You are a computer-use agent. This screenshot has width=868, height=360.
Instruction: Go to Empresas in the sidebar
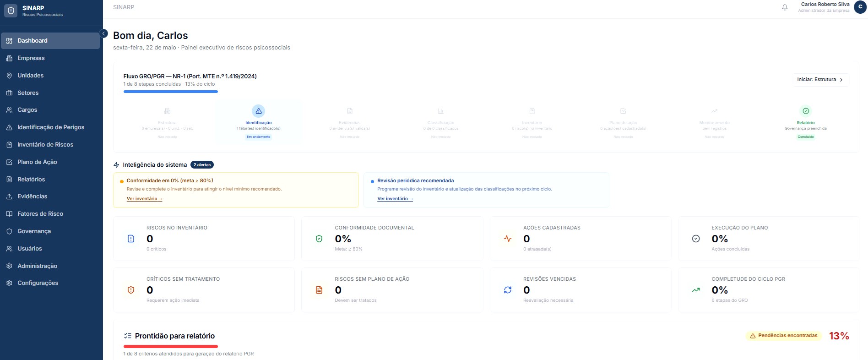pos(50,58)
